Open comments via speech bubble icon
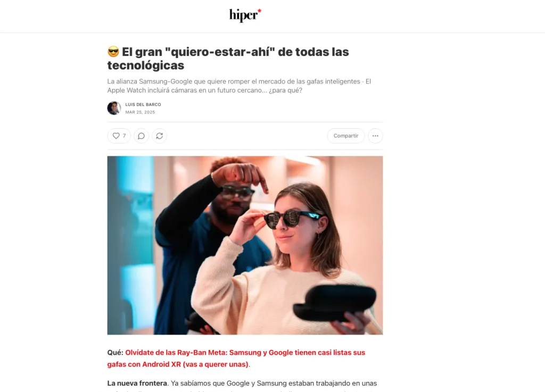545x392 pixels. tap(141, 136)
